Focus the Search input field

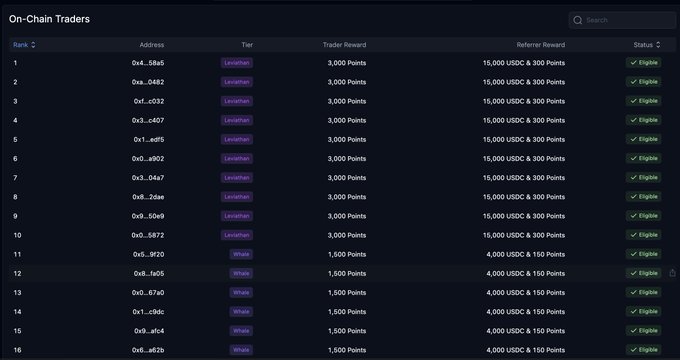tap(622, 20)
